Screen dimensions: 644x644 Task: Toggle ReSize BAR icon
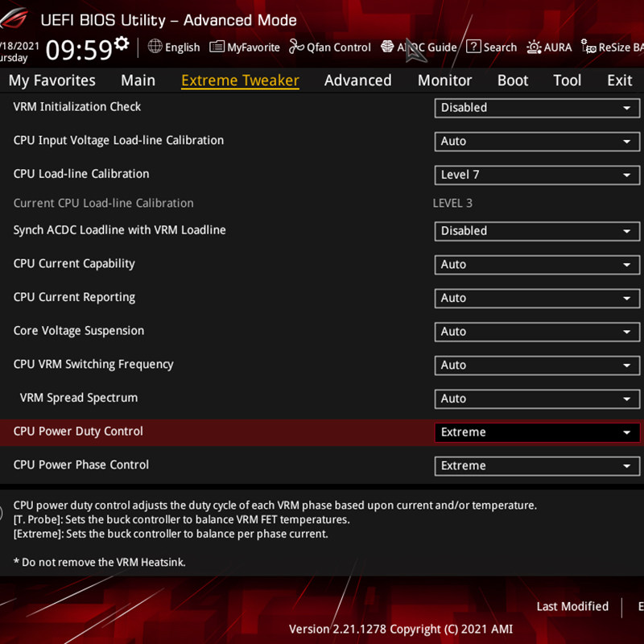click(x=588, y=47)
